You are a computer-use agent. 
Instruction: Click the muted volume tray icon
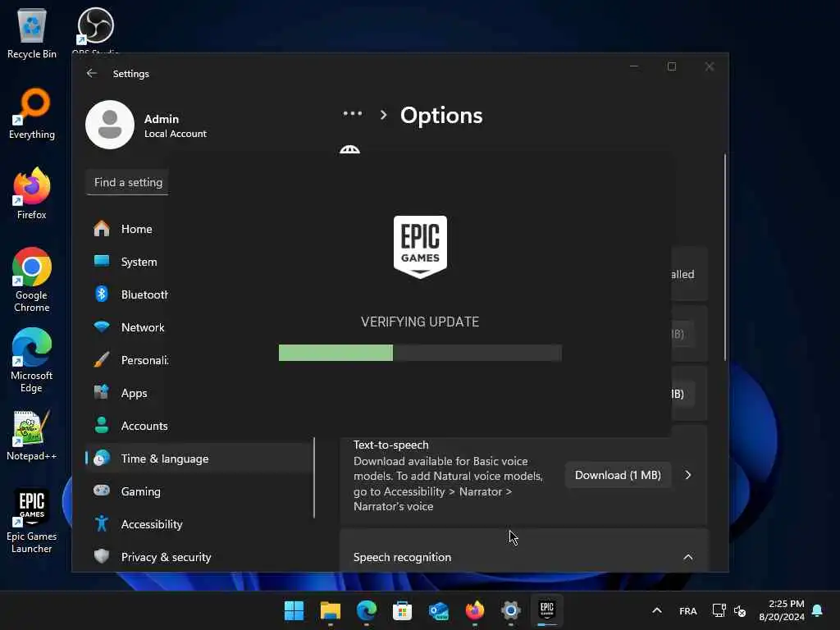(x=740, y=610)
